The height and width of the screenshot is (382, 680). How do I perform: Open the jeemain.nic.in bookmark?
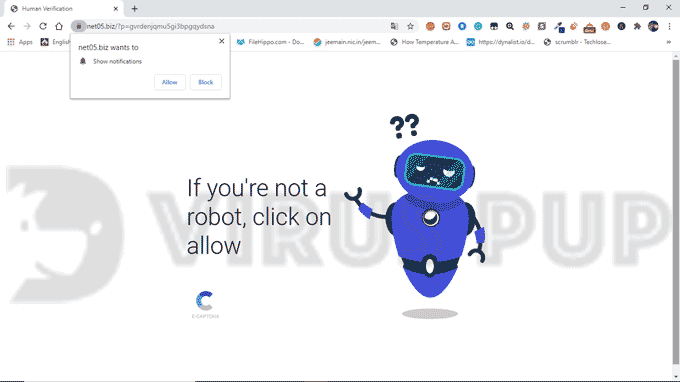pyautogui.click(x=347, y=42)
